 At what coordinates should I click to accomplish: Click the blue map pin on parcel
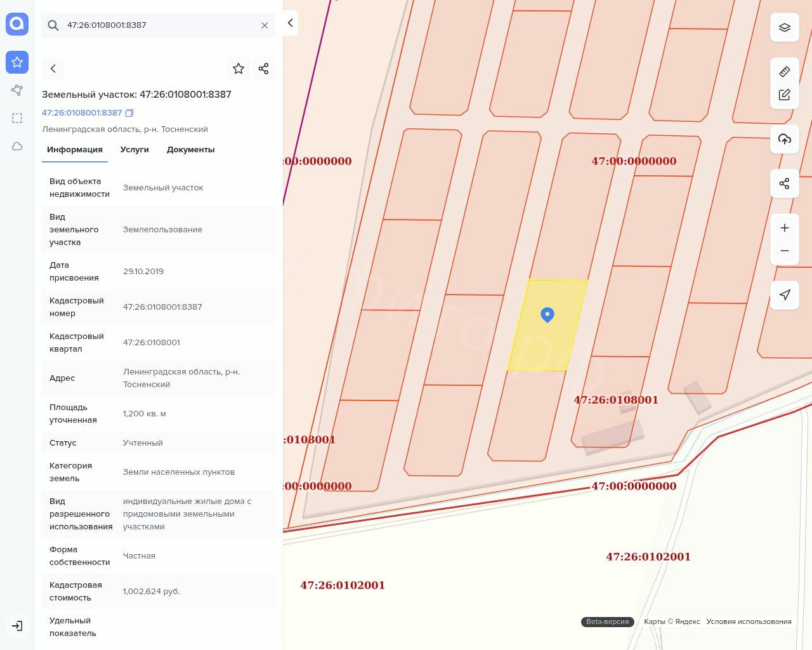point(547,314)
